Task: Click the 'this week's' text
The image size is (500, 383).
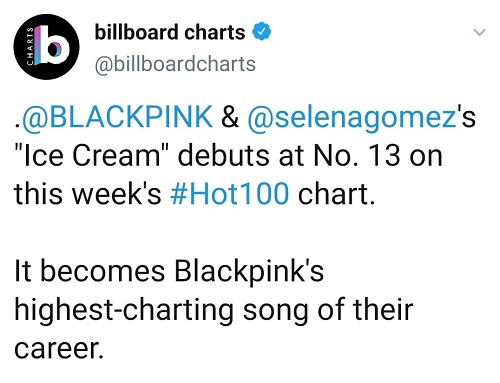Action: pyautogui.click(x=88, y=194)
